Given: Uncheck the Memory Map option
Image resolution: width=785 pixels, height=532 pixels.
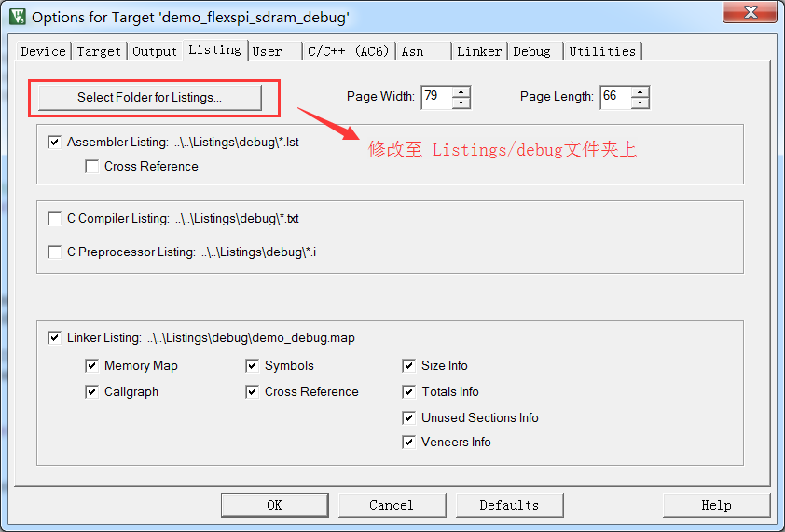Looking at the screenshot, I should [91, 366].
